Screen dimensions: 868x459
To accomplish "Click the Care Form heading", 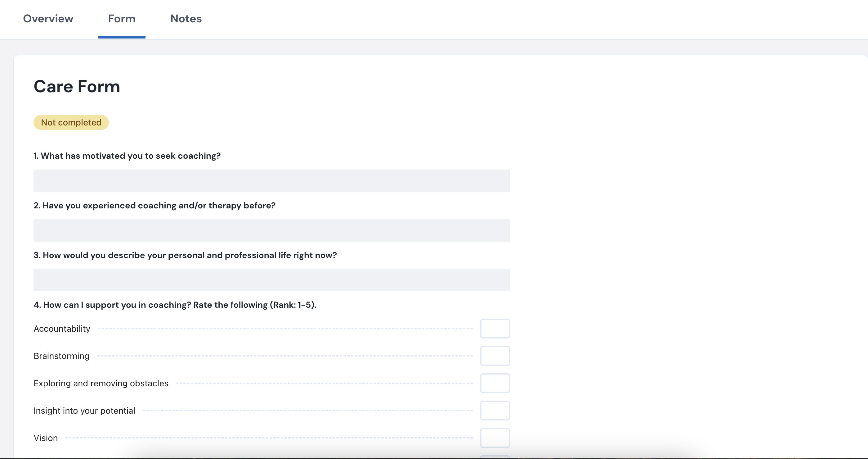I will tap(77, 86).
